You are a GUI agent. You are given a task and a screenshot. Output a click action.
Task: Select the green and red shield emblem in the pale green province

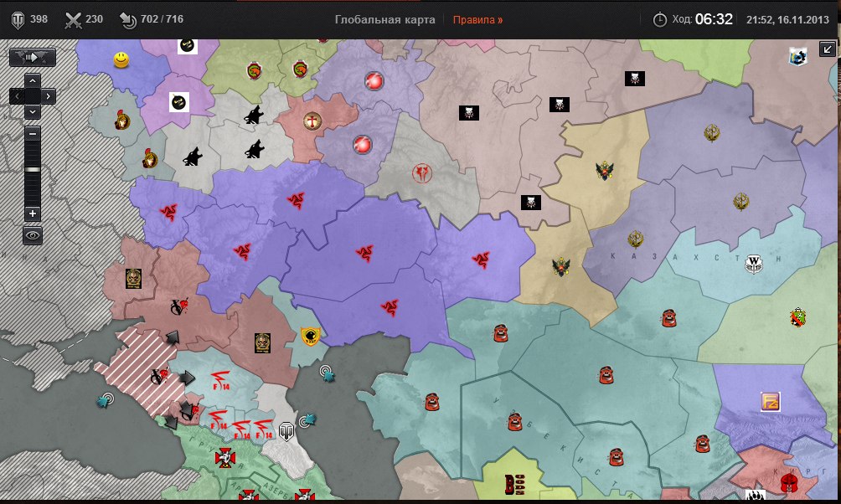(797, 317)
